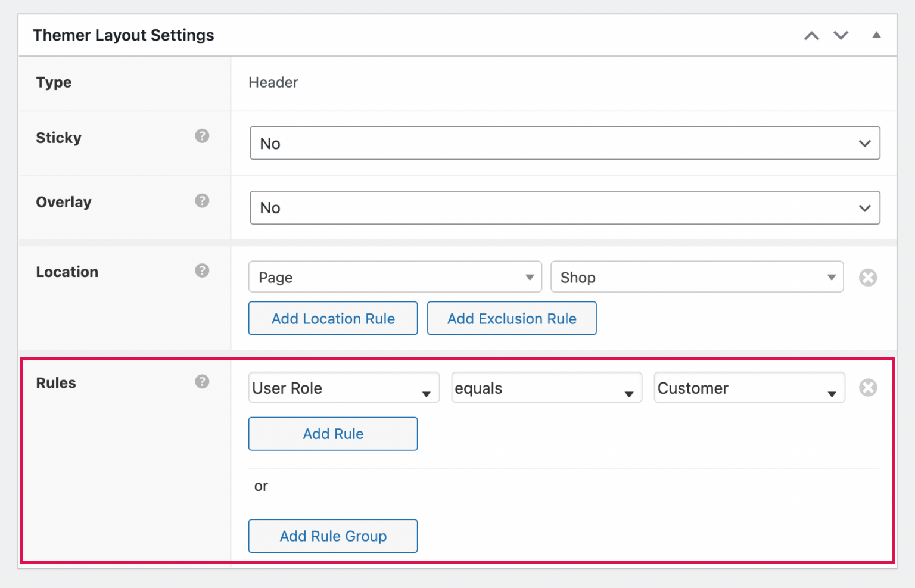
Task: Remove the Page Shop location rule
Action: tap(867, 278)
